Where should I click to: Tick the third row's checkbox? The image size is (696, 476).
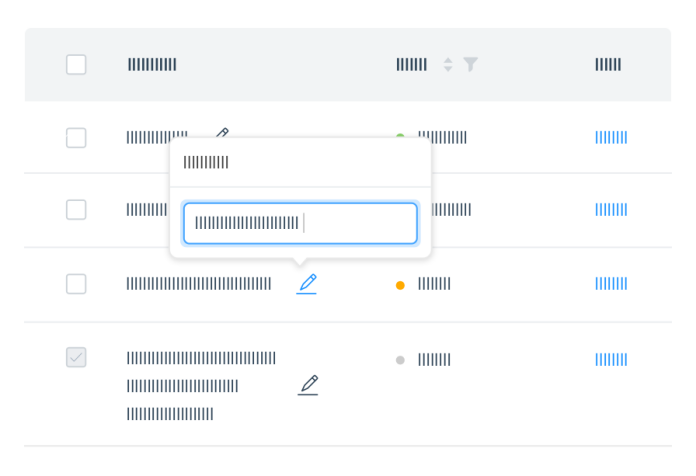point(76,284)
